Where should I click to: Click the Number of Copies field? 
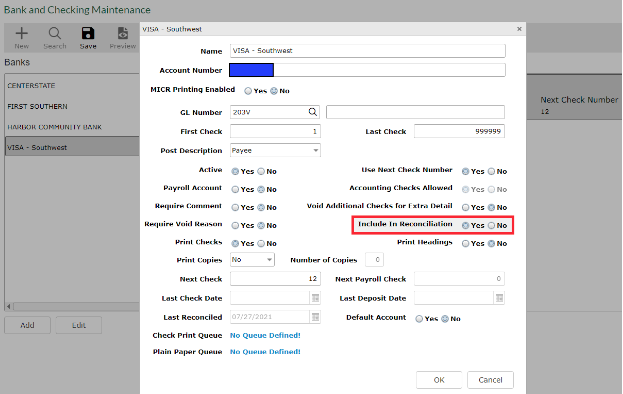(374, 260)
